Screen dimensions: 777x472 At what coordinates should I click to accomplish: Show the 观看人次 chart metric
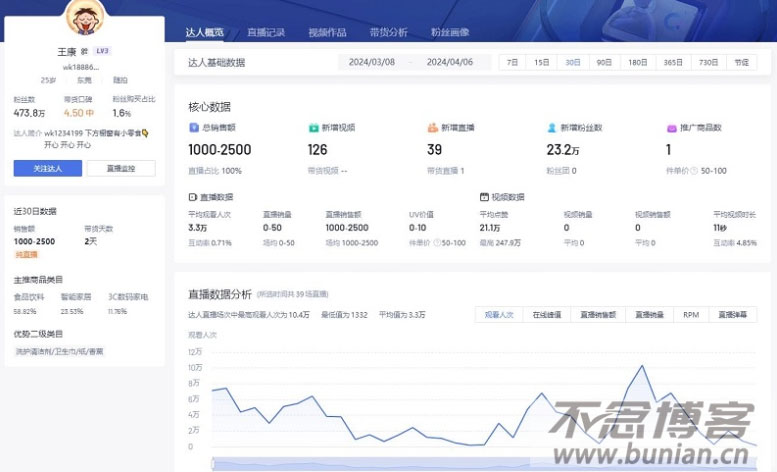(x=499, y=315)
